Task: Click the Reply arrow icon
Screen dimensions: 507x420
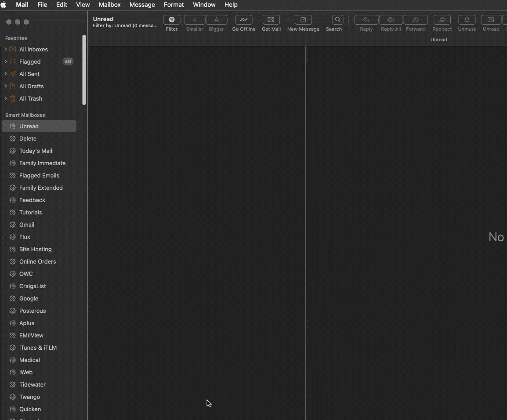Action: point(366,20)
